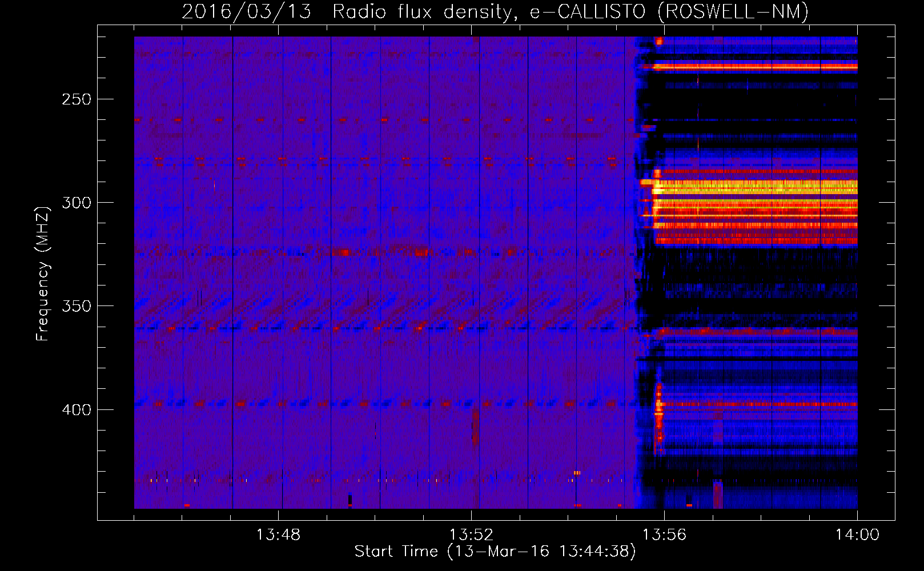Screen dimensions: 924x571
Task: Click the 13:52 time tick label
Action: coord(471,535)
